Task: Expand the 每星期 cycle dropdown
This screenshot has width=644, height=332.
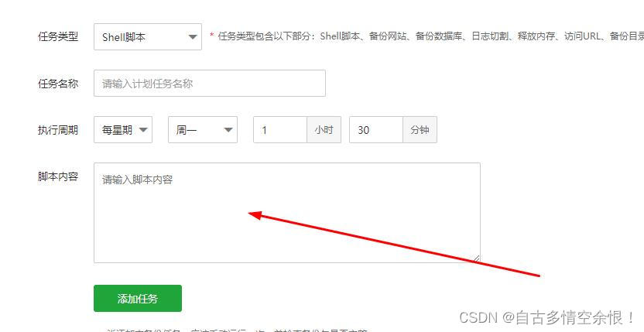Action: (123, 130)
